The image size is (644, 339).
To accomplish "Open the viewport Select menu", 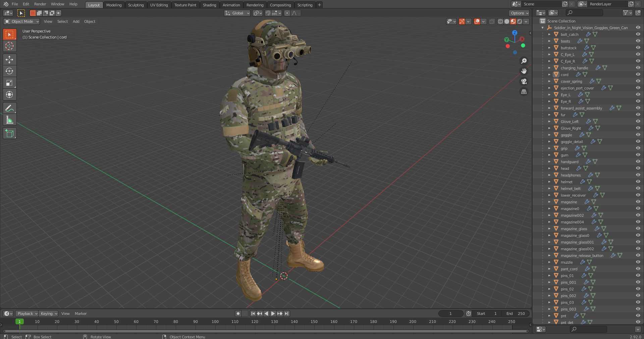I will tap(62, 21).
